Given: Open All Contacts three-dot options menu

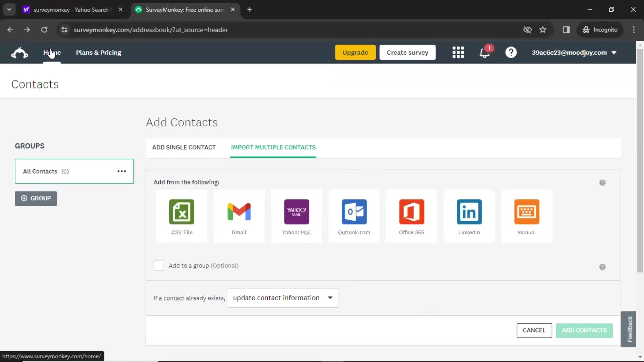Looking at the screenshot, I should [x=122, y=171].
